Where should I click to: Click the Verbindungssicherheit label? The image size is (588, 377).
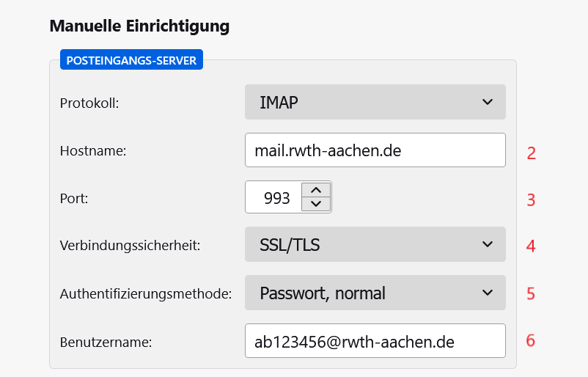tap(130, 246)
